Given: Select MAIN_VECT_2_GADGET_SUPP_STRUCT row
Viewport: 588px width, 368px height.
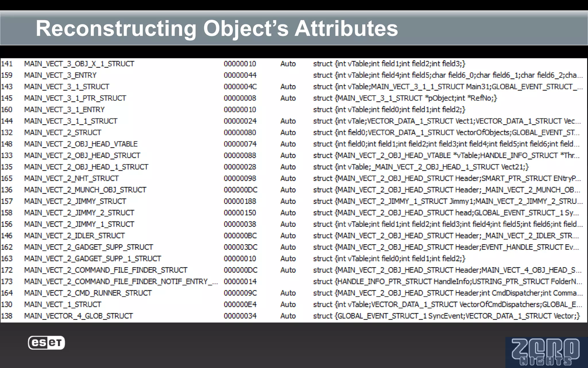Looking at the screenshot, I should (293, 247).
